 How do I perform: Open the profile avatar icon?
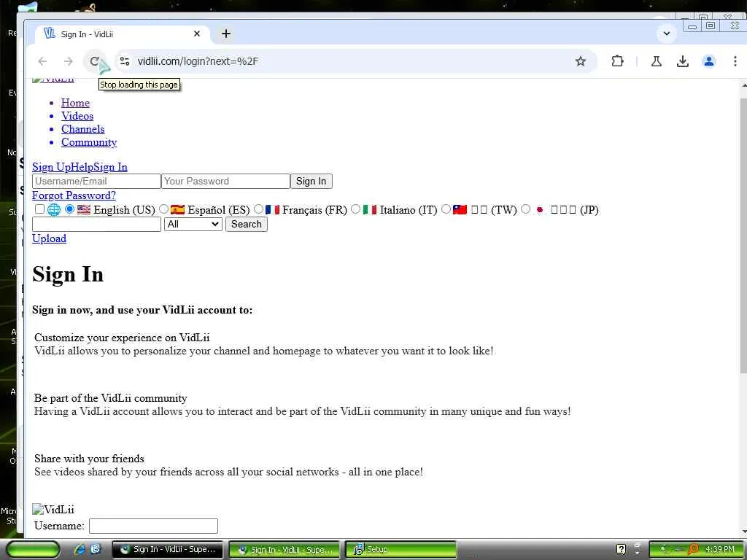tap(709, 61)
